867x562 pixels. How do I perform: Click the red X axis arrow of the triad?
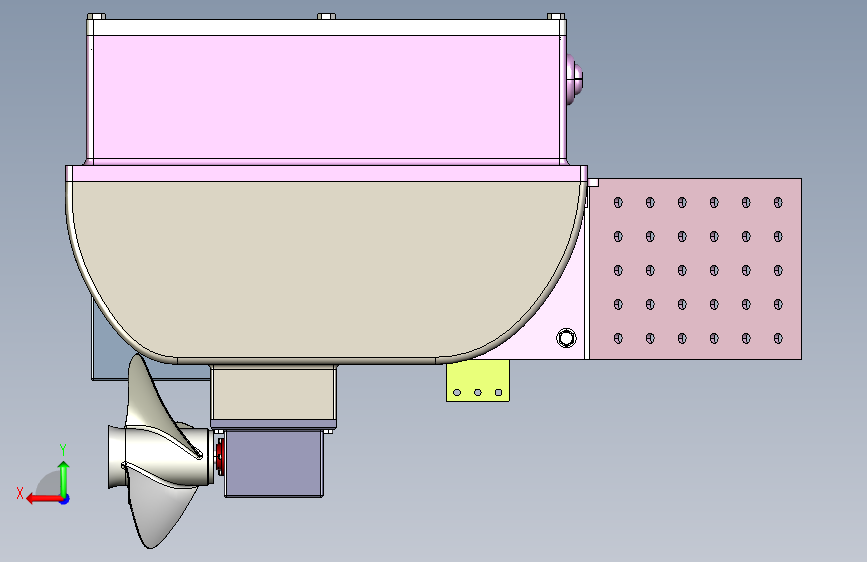(44, 499)
